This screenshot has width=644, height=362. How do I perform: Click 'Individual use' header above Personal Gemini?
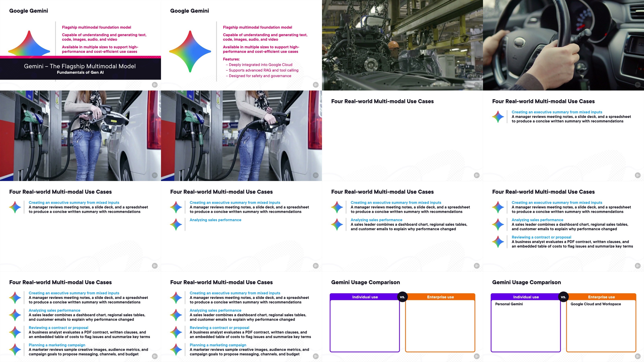[x=526, y=297]
